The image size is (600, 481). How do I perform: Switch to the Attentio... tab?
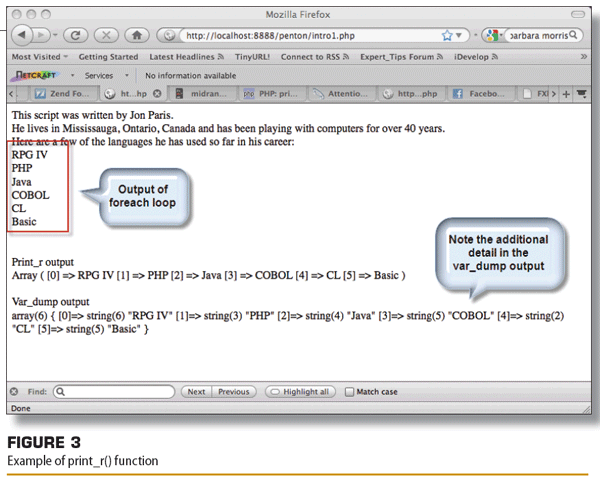340,94
